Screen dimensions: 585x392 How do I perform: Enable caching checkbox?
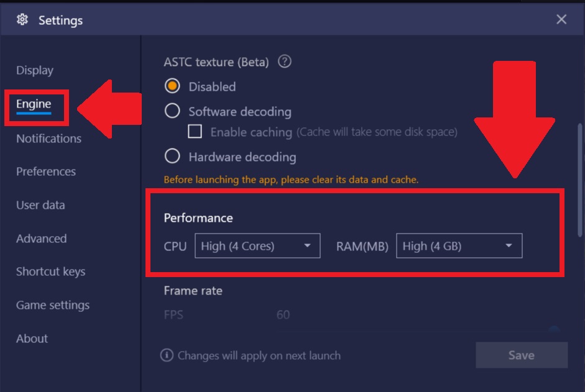click(x=195, y=131)
